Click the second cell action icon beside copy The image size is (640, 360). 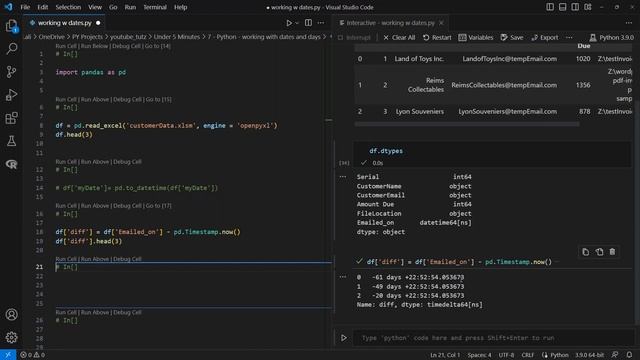599,252
